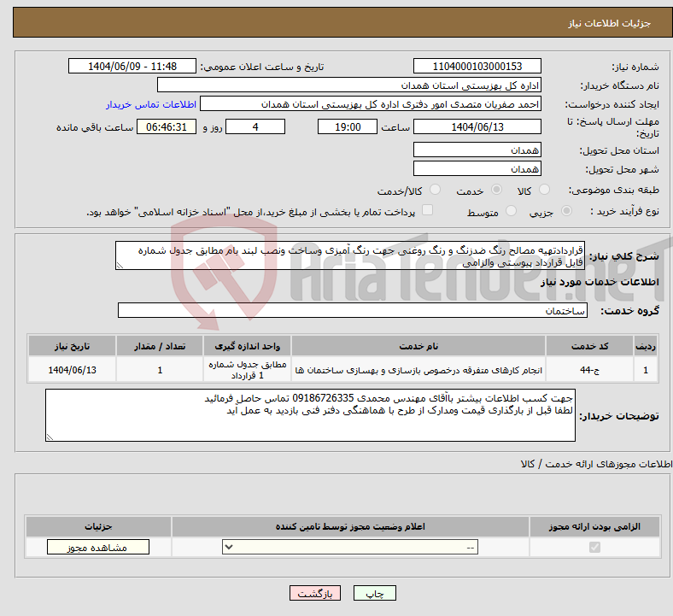The height and width of the screenshot is (616, 673).
Task: Select the جزیی purchase type radio
Action: click(x=566, y=211)
